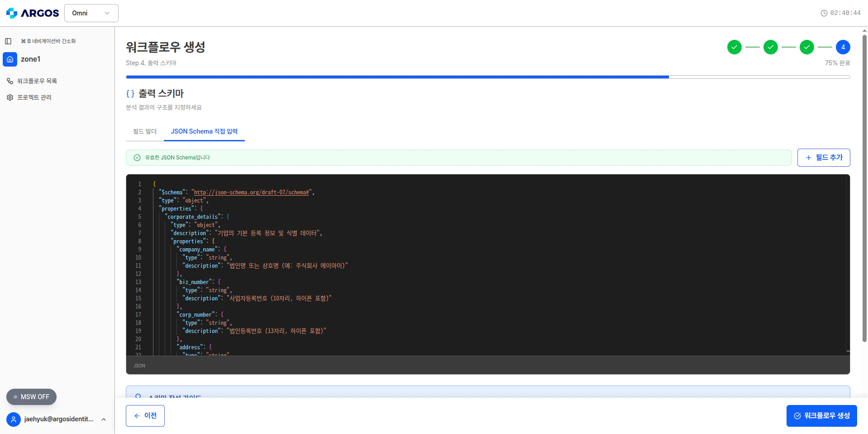Select JSON Schema 직접 입력 tab
Screen dimensions: 868x434
coord(204,131)
